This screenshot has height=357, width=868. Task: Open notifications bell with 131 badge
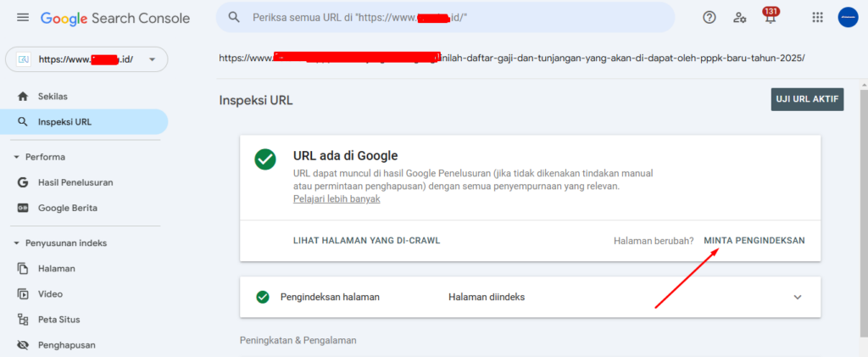tap(770, 16)
